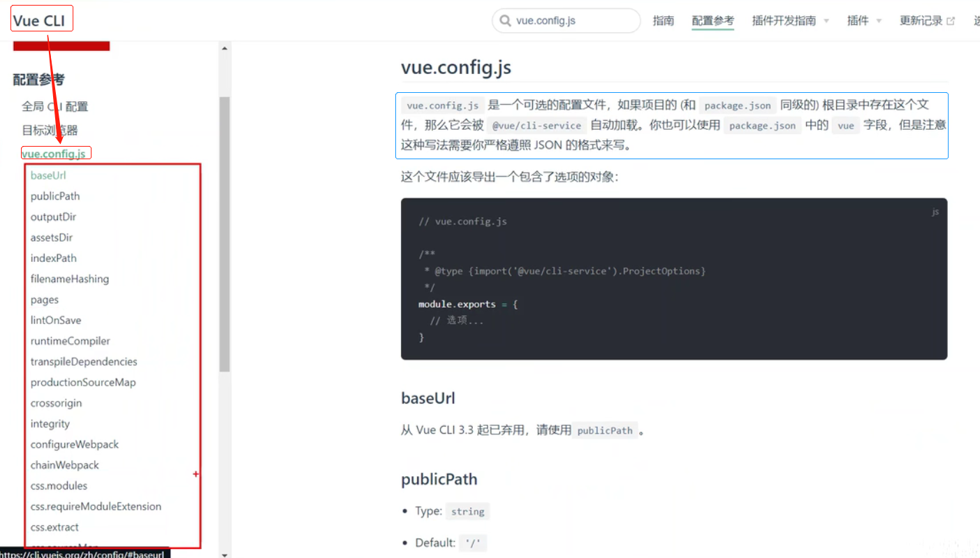
Task: Click the publicPath section heading
Action: pos(439,480)
